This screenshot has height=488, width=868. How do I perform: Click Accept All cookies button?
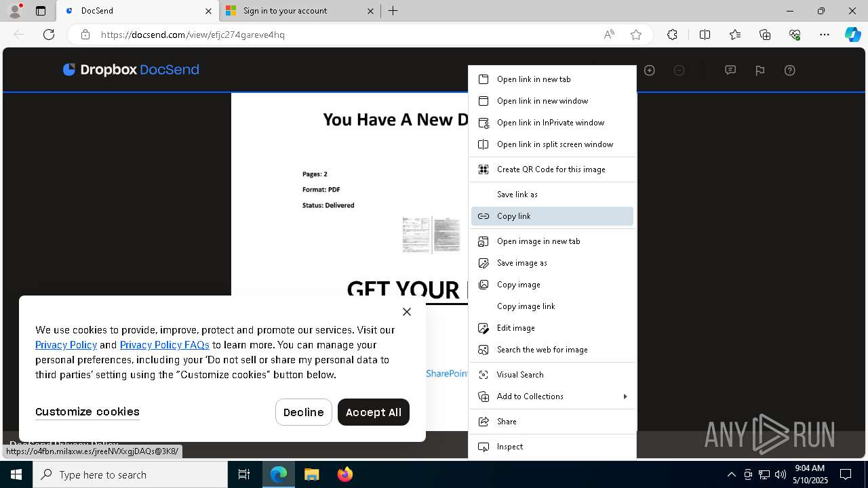click(x=374, y=412)
